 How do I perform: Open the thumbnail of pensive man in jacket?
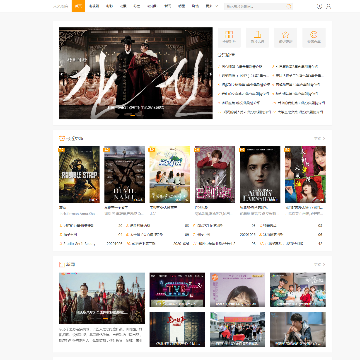pyautogui.click(x=298, y=329)
